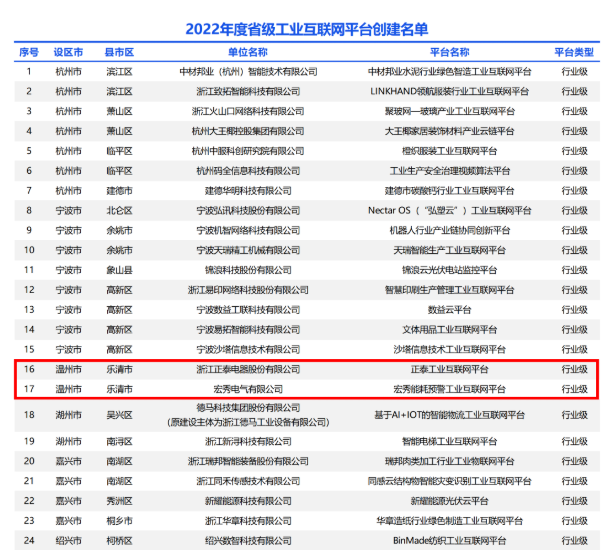This screenshot has height=550, width=615.
Task: Select 浙江新浔科技有限公司 cell
Action: 248,441
